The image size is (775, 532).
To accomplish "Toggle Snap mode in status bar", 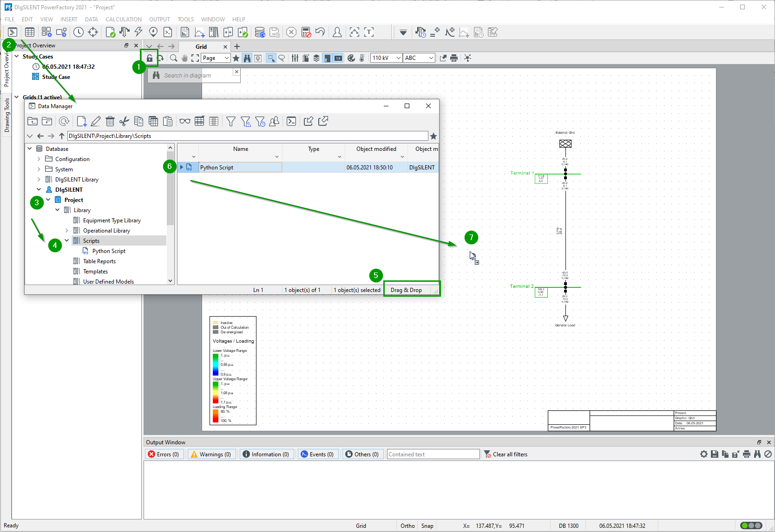I will (427, 526).
